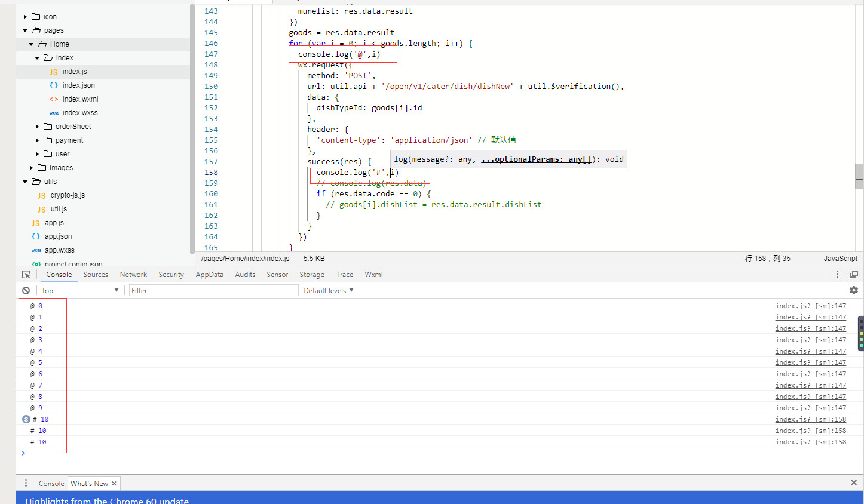The image size is (864, 504).
Task: Open the Default levels dropdown
Action: 329,290
